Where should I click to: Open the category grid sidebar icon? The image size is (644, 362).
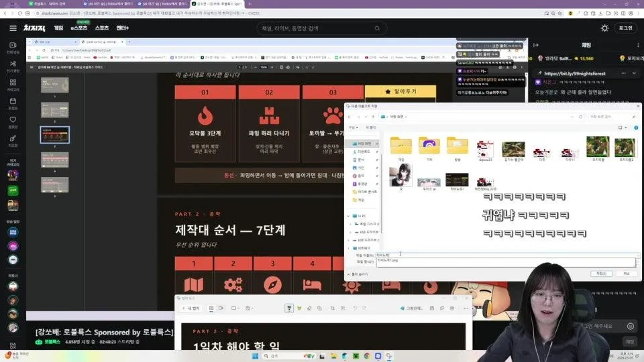[x=13, y=82]
